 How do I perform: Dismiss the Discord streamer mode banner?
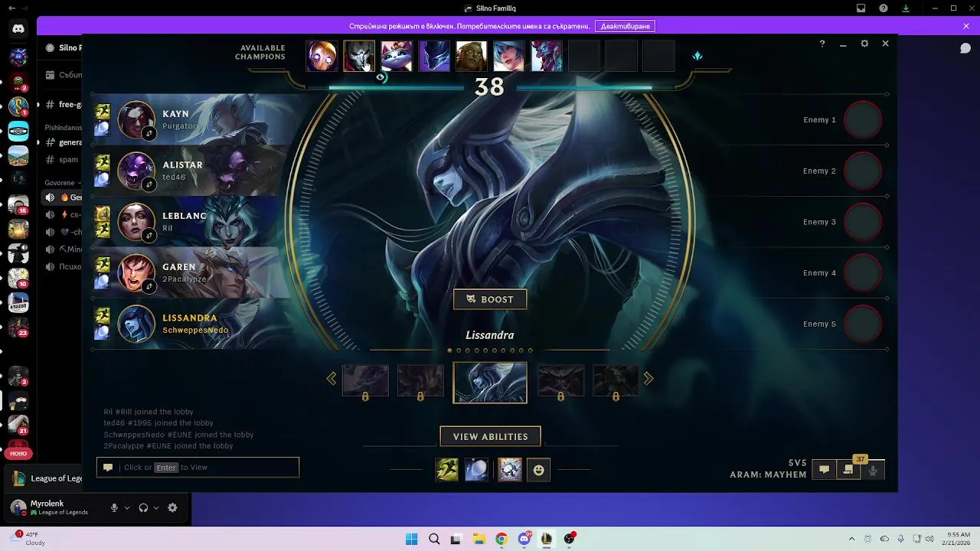point(966,26)
